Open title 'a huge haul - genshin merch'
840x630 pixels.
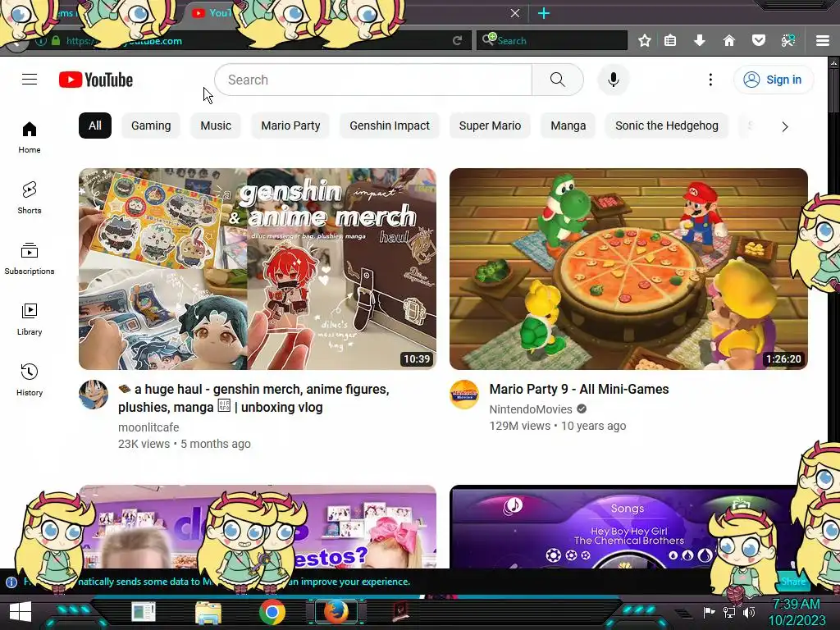(253, 398)
